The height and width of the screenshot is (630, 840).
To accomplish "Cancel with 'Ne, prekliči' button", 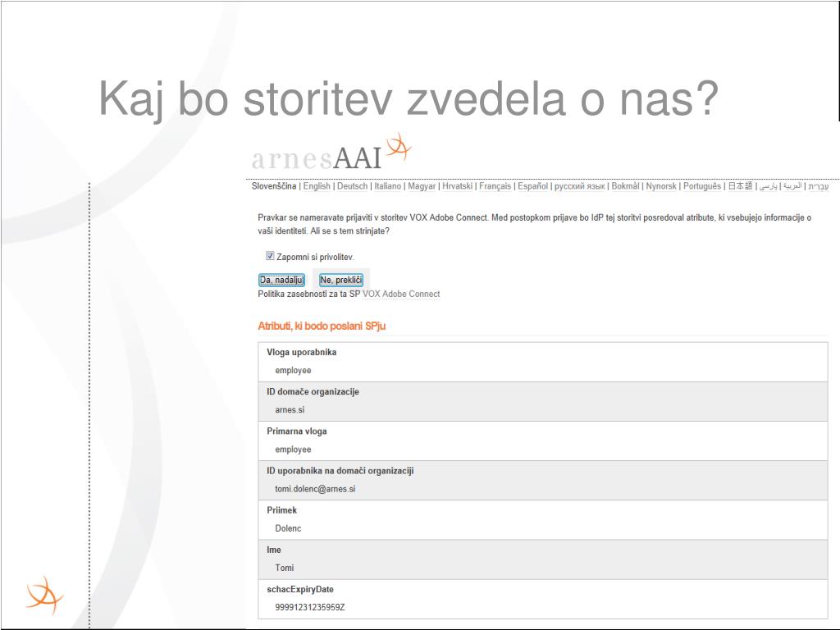I will point(340,280).
